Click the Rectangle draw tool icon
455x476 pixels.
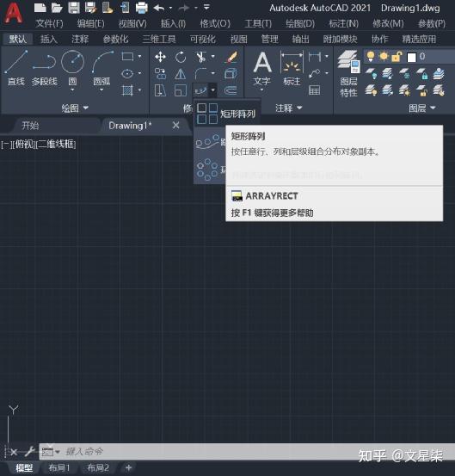pos(127,57)
